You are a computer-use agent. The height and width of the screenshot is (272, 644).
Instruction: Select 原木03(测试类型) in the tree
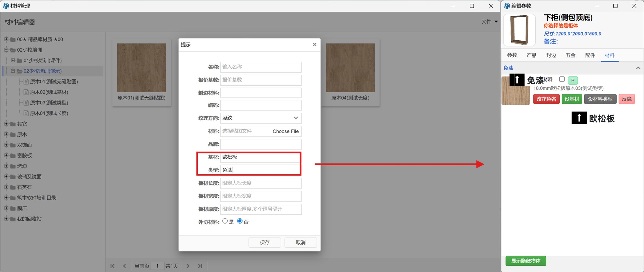tap(49, 103)
